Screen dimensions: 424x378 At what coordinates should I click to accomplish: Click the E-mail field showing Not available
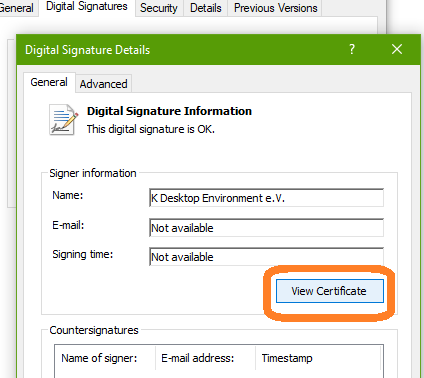pos(266,228)
